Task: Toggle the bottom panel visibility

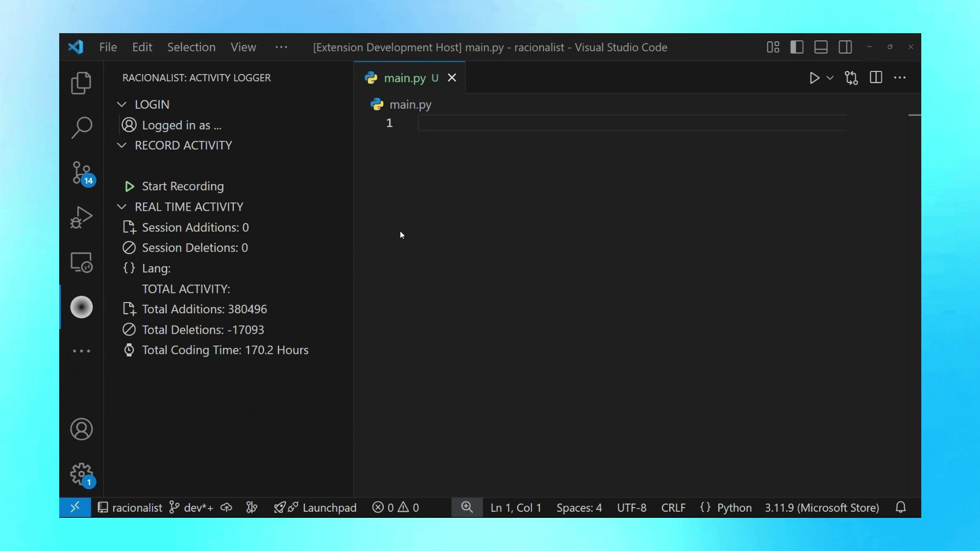Action: click(x=821, y=47)
